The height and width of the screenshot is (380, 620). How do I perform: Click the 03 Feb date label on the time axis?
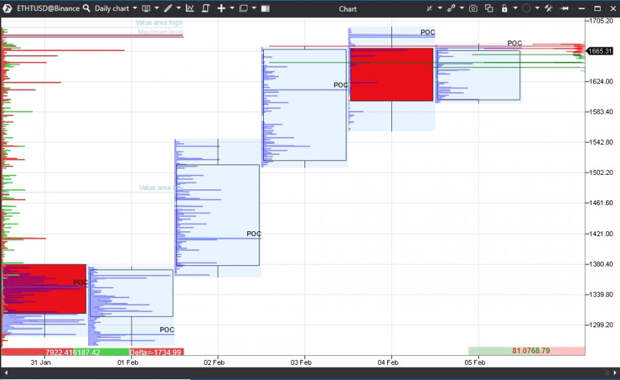tap(301, 362)
